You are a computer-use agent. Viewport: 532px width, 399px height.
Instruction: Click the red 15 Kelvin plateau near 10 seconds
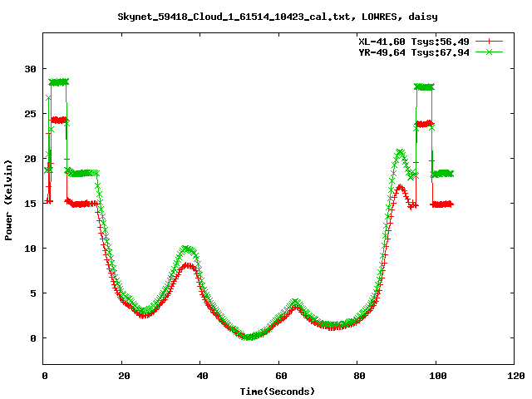coord(82,204)
